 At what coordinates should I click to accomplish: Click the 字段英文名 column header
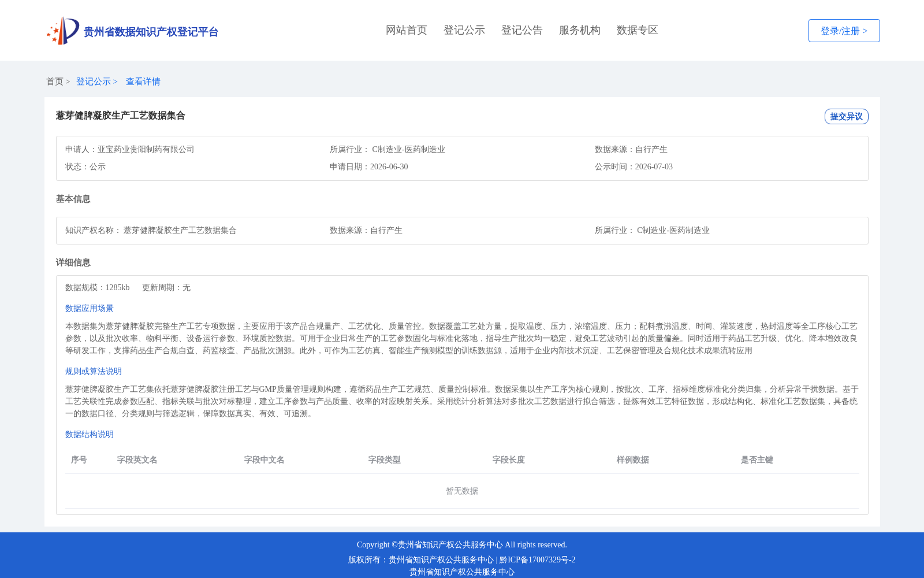137,460
